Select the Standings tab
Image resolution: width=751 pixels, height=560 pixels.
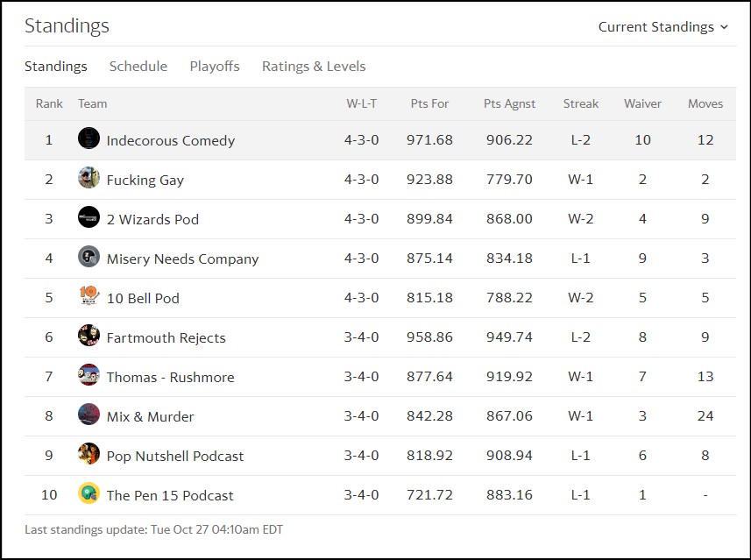(x=56, y=66)
